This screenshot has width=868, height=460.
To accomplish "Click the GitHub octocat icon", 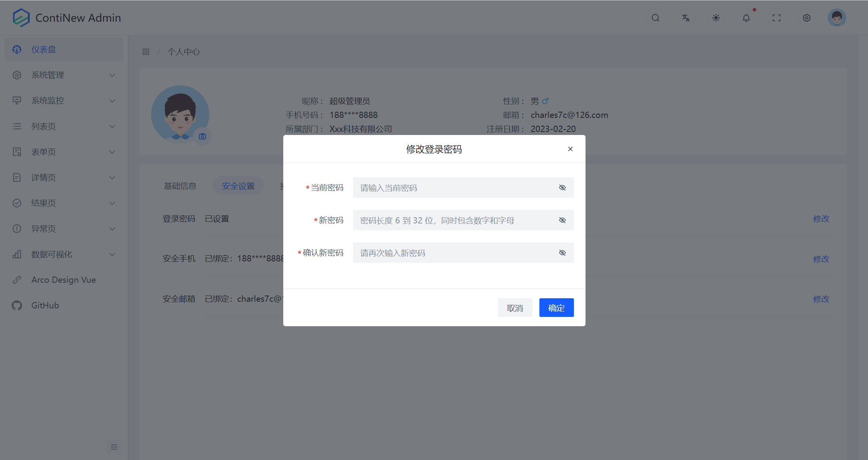I will point(17,305).
